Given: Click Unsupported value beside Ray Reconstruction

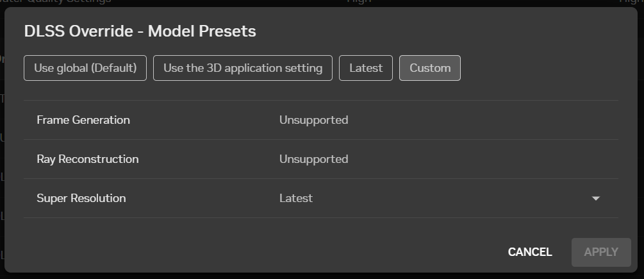Looking at the screenshot, I should tap(313, 159).
